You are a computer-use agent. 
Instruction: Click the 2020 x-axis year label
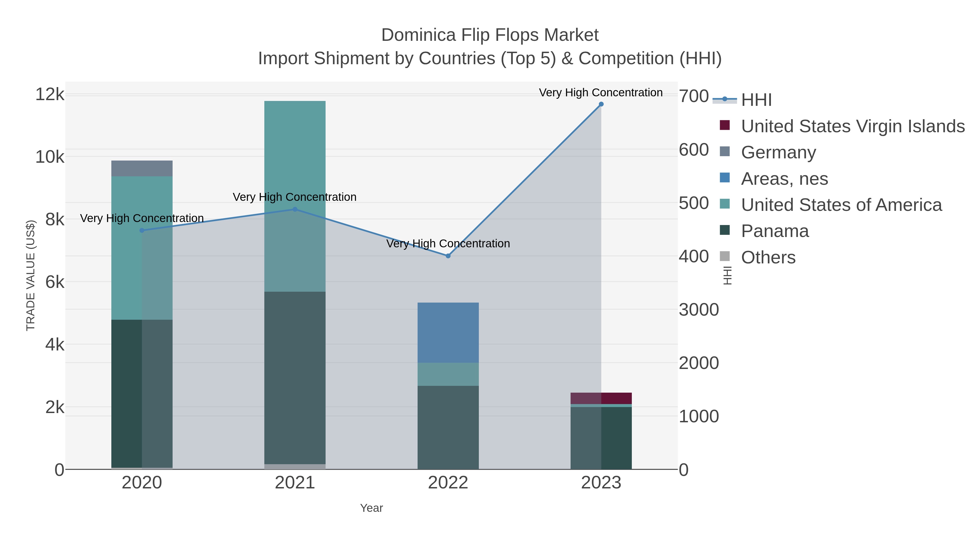click(142, 483)
